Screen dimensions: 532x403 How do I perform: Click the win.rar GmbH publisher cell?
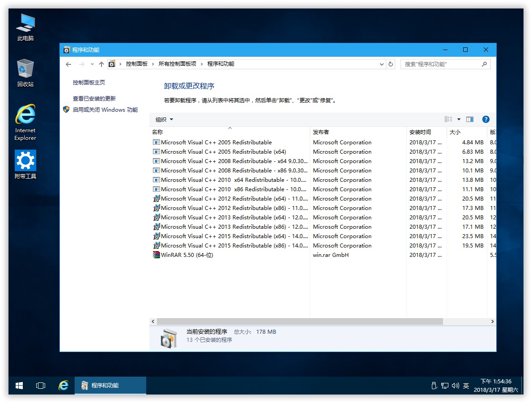(x=331, y=255)
